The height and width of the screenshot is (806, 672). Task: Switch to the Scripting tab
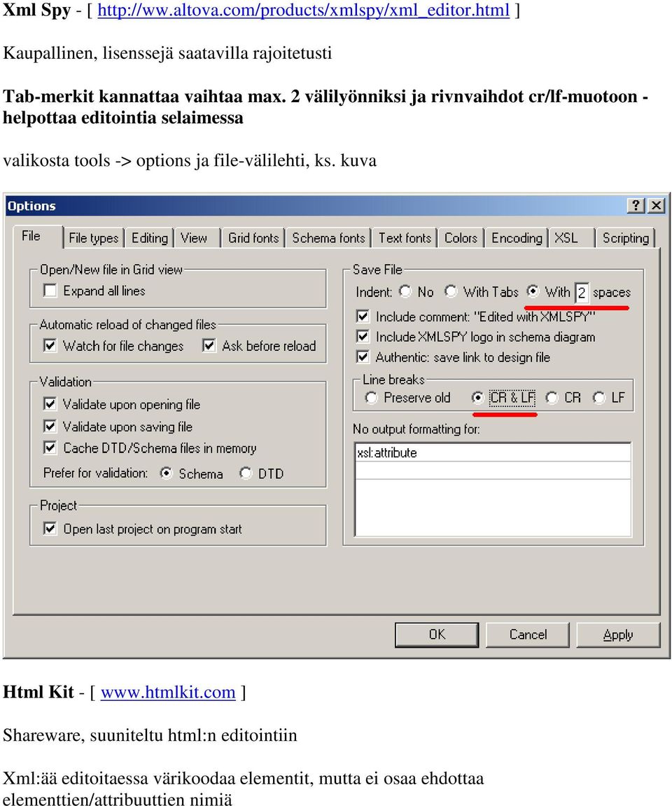tap(625, 238)
